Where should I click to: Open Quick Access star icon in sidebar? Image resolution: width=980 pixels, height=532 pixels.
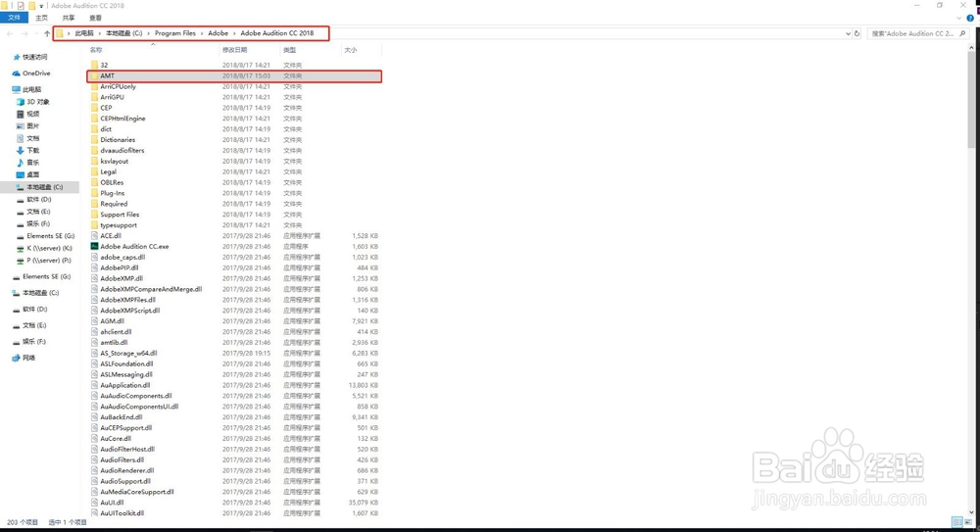click(x=17, y=57)
